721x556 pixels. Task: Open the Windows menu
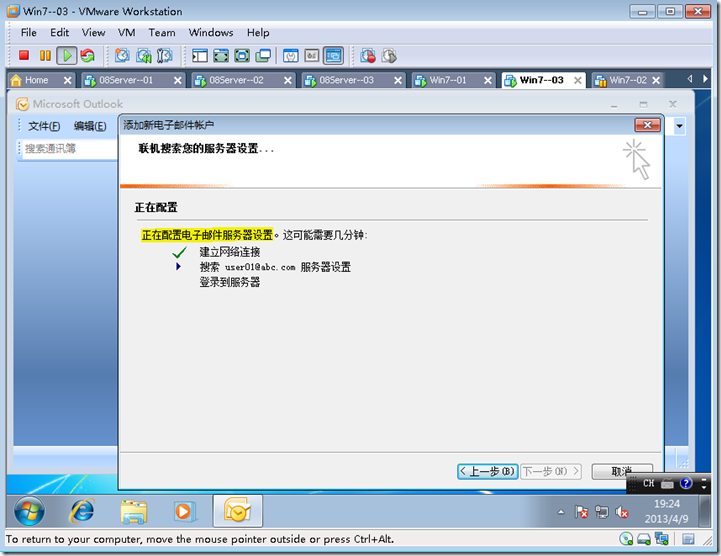pyautogui.click(x=211, y=33)
